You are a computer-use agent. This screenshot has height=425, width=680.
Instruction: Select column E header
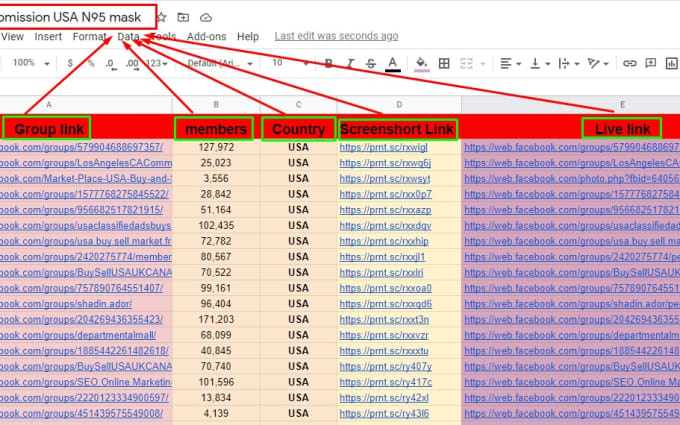tap(570, 105)
